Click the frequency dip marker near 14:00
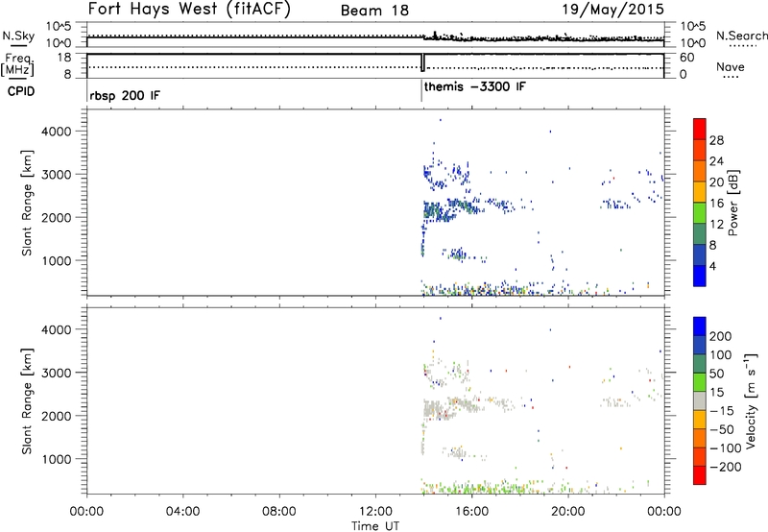Viewport: 768px width, 532px height. 422,62
